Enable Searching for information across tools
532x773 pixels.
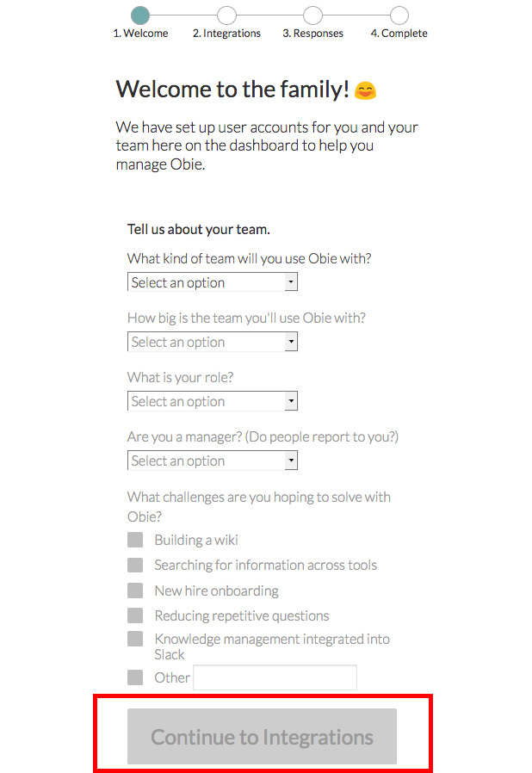tap(135, 565)
